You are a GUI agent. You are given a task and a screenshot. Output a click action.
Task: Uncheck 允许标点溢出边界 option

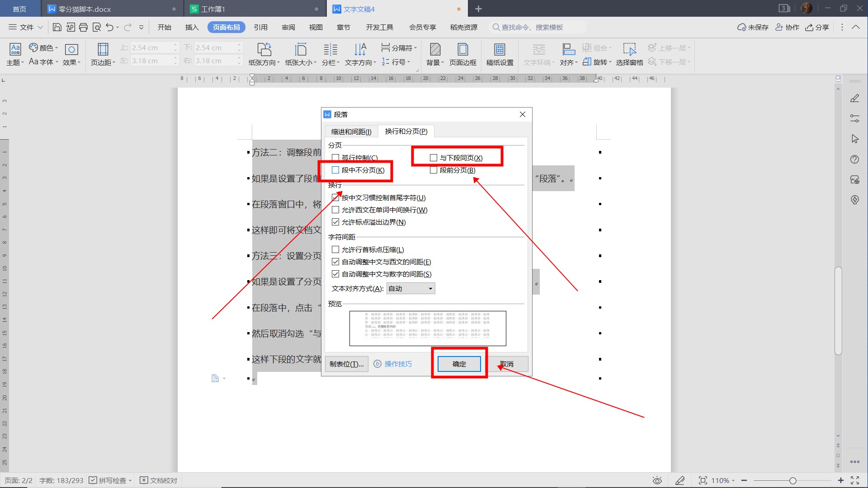[x=335, y=222]
